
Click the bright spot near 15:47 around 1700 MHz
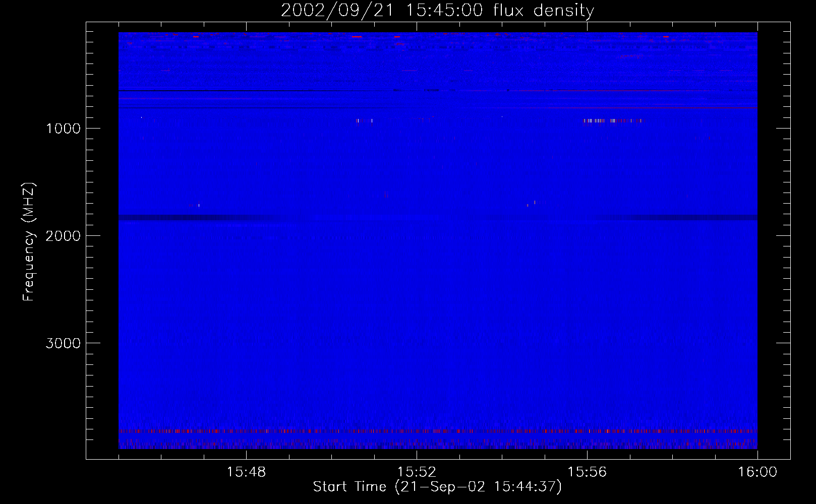click(x=198, y=205)
